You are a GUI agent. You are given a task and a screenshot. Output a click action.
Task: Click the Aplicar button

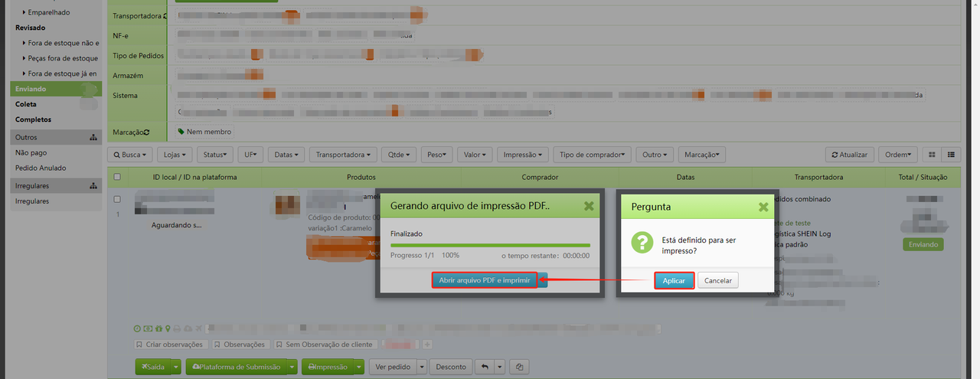[674, 280]
